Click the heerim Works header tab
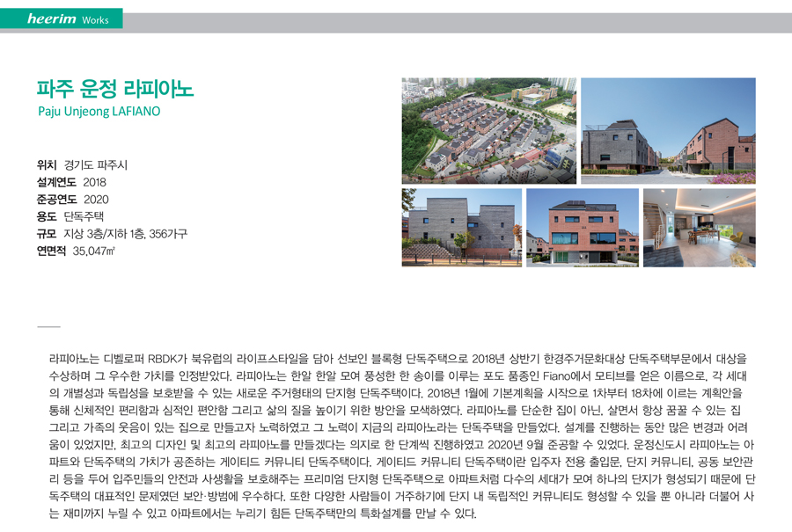Viewport: 792px width, 532px height. tap(62, 19)
